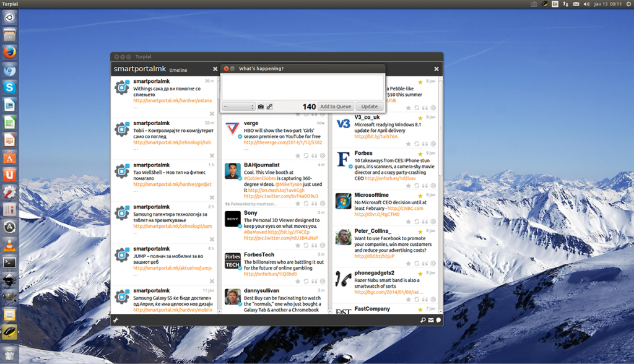Open messages queue via the speech bubble icon
The height and width of the screenshot is (364, 634).
pyautogui.click(x=439, y=321)
